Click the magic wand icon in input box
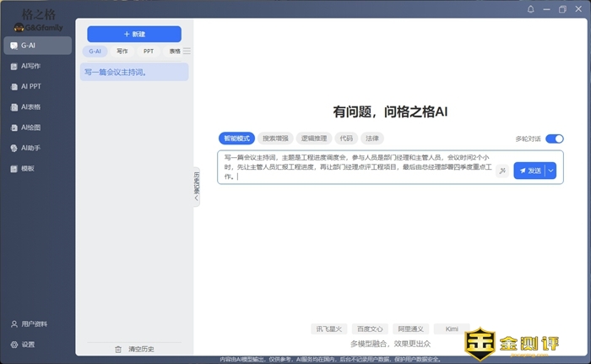 tap(502, 171)
